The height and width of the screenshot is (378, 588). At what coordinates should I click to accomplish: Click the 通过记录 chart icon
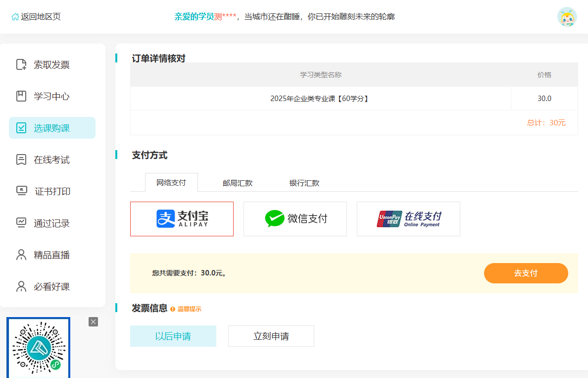point(21,222)
